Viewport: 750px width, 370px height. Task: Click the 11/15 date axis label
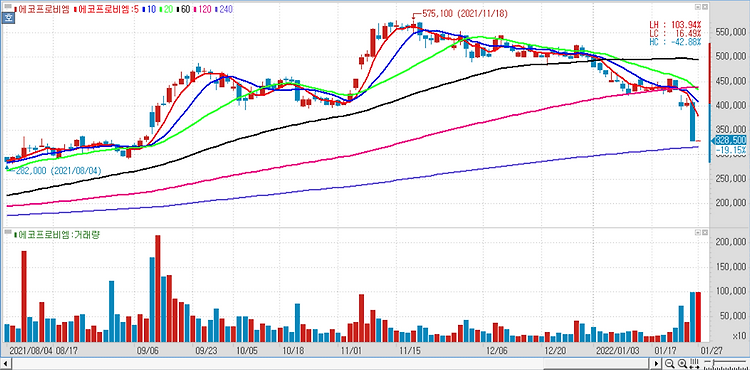click(x=410, y=350)
